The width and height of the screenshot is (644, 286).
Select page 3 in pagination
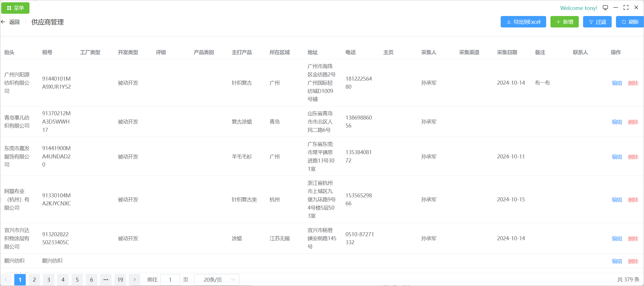pyautogui.click(x=49, y=280)
